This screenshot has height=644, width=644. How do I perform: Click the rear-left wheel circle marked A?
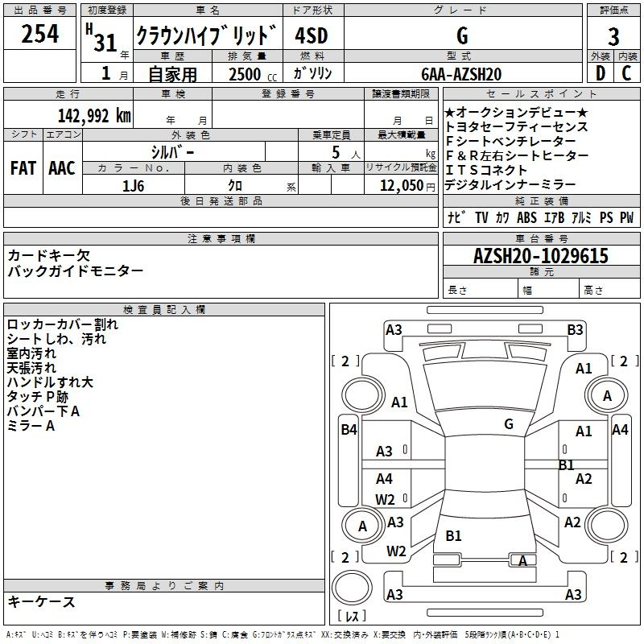point(362,526)
